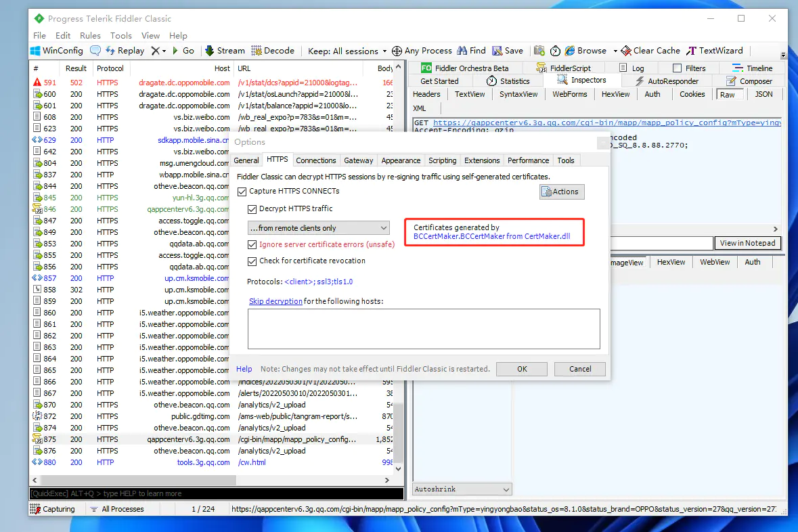Toggle Decode in the toolbar
The height and width of the screenshot is (532, 798).
(x=273, y=50)
